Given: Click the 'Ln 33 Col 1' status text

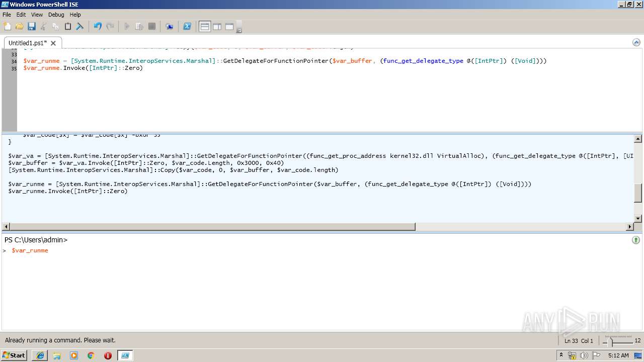Looking at the screenshot, I should [579, 341].
